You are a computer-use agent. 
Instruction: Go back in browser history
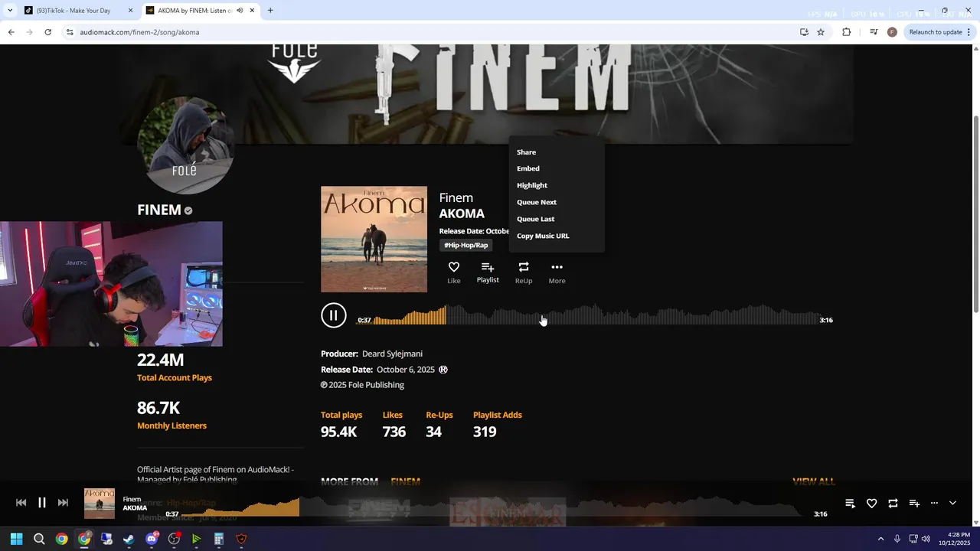click(x=11, y=32)
